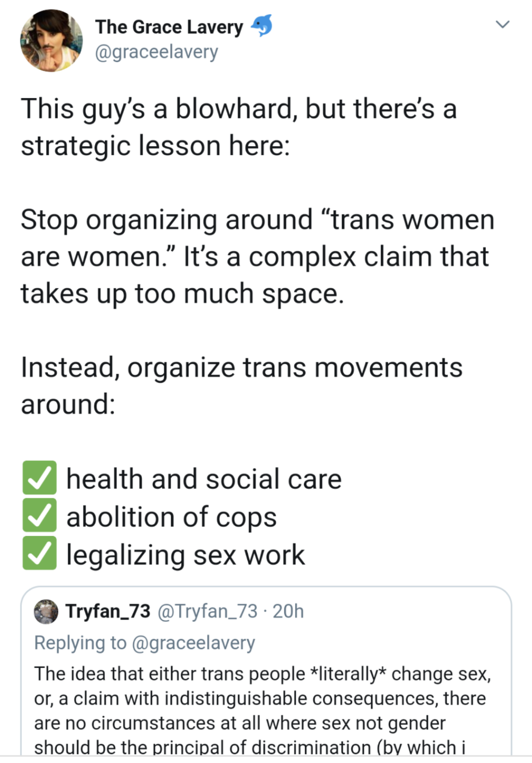This screenshot has height=763, width=532.
Task: Open the @graceelavery handle under the name
Action: point(156,52)
